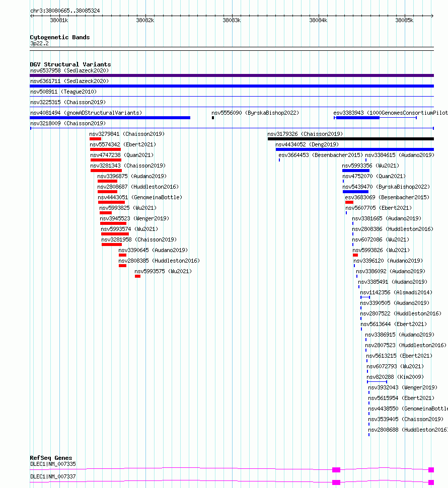
Task: Click nsv508911 (Teague2010) label
Action: click(63, 92)
